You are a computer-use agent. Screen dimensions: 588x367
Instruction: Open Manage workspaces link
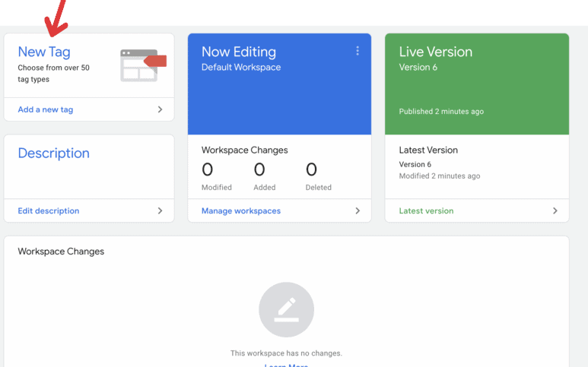pyautogui.click(x=241, y=210)
